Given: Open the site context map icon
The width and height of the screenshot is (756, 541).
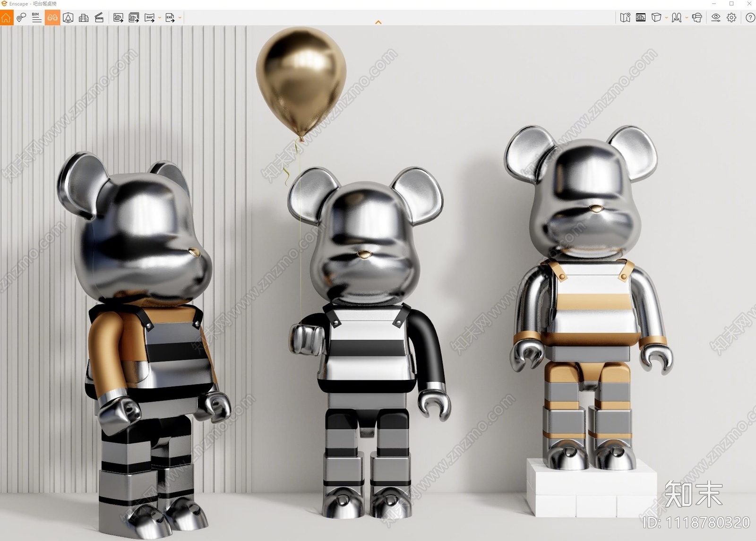Looking at the screenshot, I should tap(625, 18).
